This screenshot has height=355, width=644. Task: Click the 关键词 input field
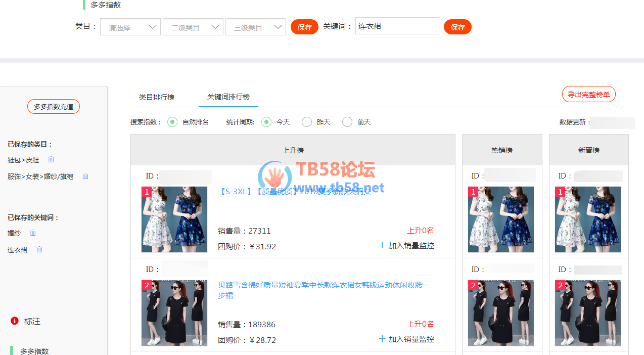(x=397, y=26)
